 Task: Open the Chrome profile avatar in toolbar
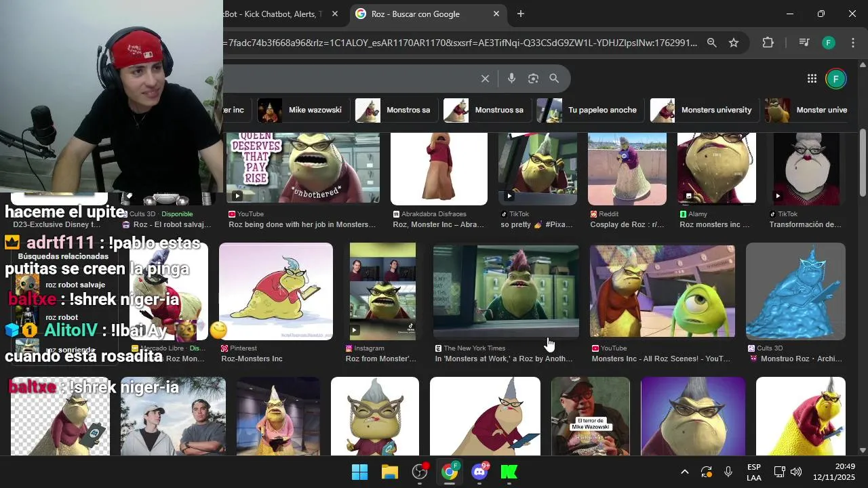[x=828, y=43]
